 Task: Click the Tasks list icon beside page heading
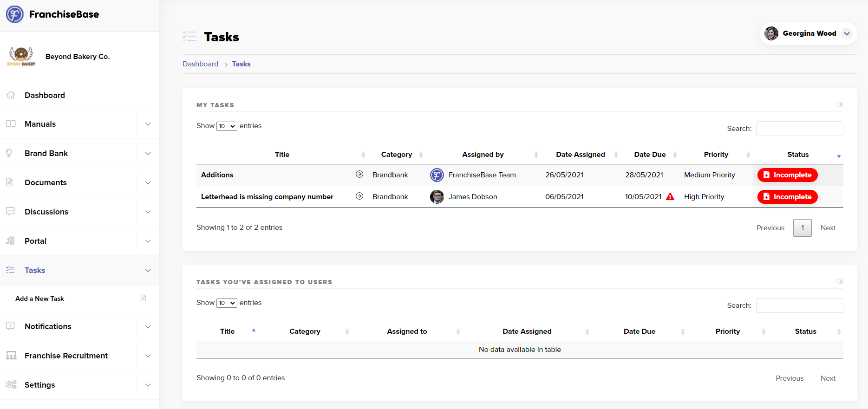click(189, 37)
